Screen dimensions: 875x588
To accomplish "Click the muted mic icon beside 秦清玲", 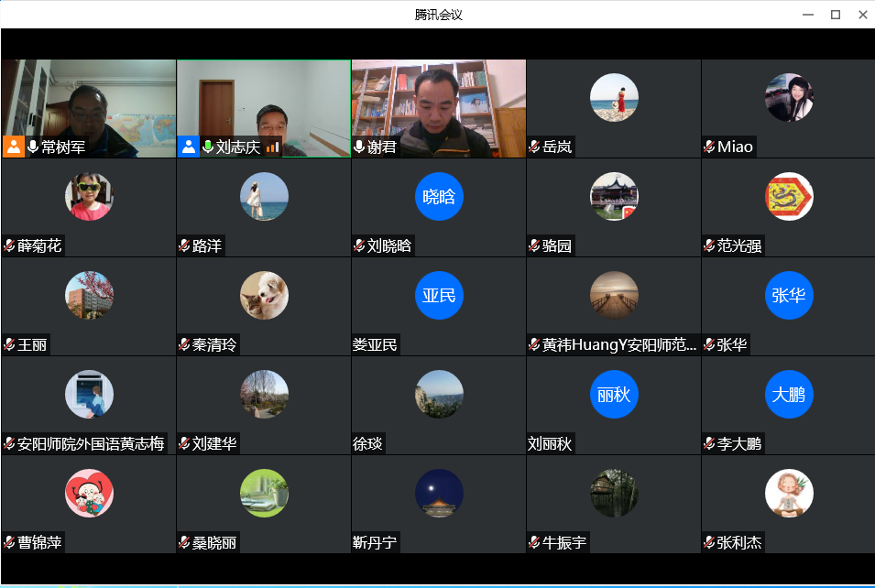I will [184, 344].
